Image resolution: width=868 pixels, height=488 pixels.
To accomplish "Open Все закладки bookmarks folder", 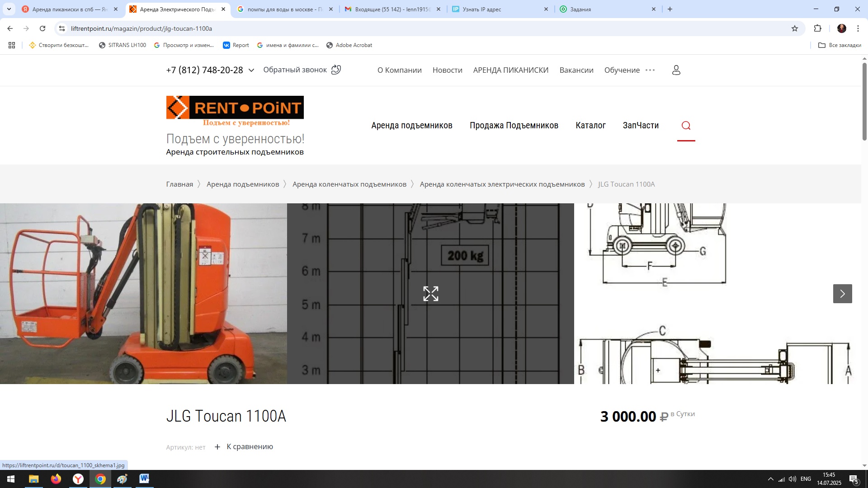I will click(840, 45).
